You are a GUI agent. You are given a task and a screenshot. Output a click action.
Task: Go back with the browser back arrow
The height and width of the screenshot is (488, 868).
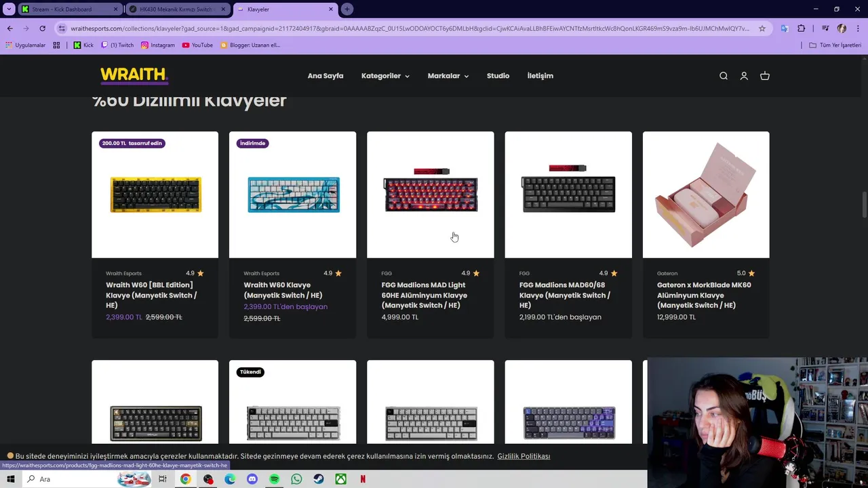[x=10, y=28]
